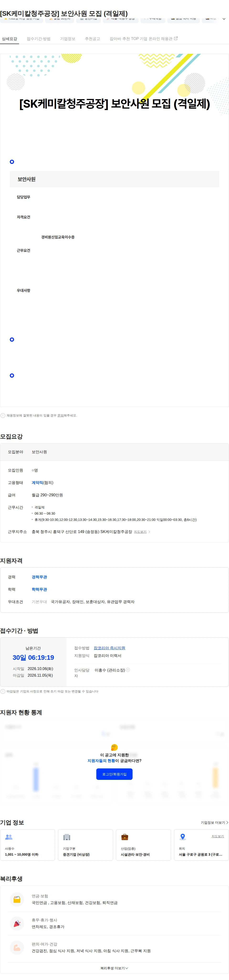This screenshot has width=229, height=980.
Task: Click 월급 290~290만원 salary text
Action: pos(47,495)
